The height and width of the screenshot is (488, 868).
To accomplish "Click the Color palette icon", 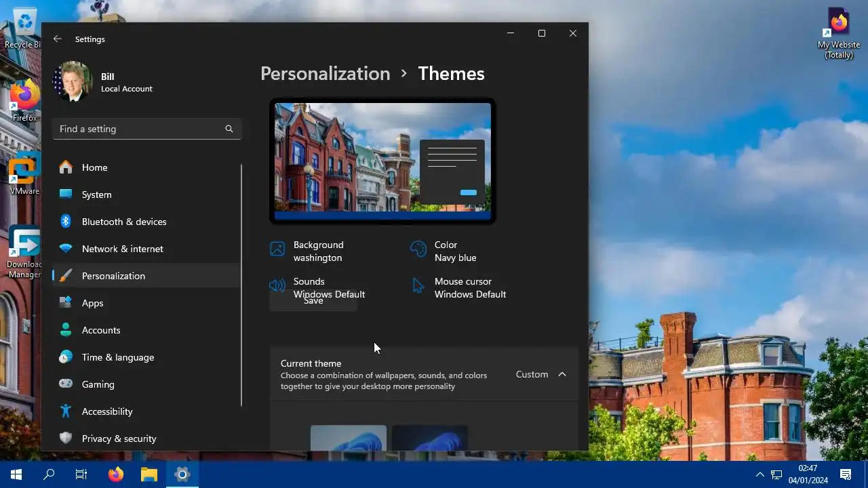I will pos(418,249).
